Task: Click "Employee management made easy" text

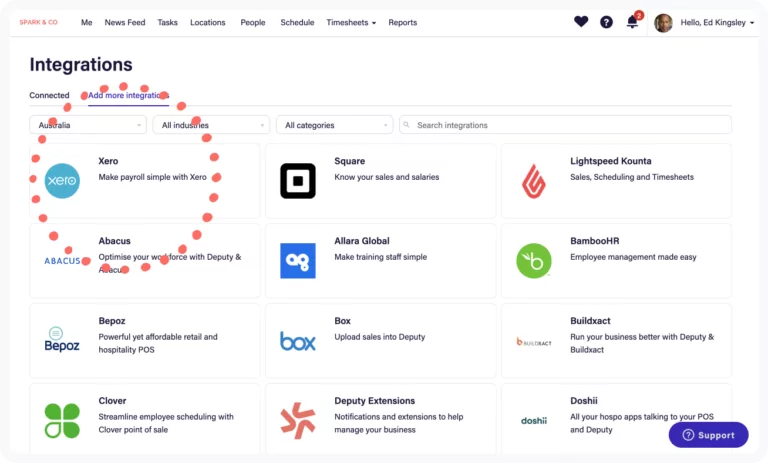Action: 633,257
